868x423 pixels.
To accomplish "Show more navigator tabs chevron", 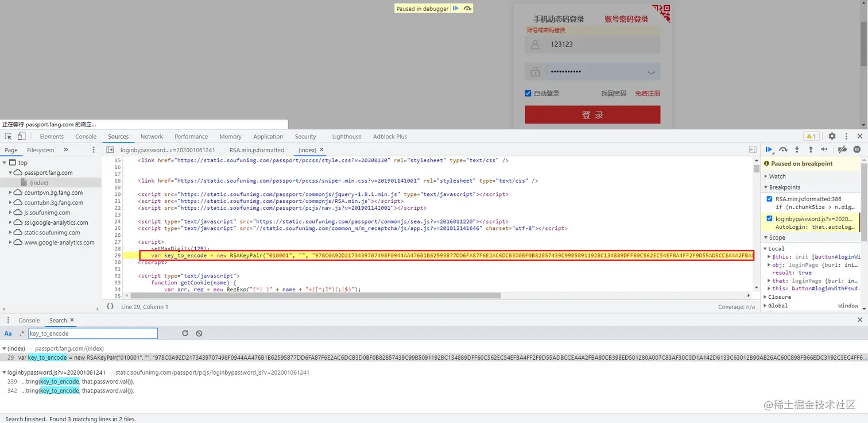I will coord(66,150).
